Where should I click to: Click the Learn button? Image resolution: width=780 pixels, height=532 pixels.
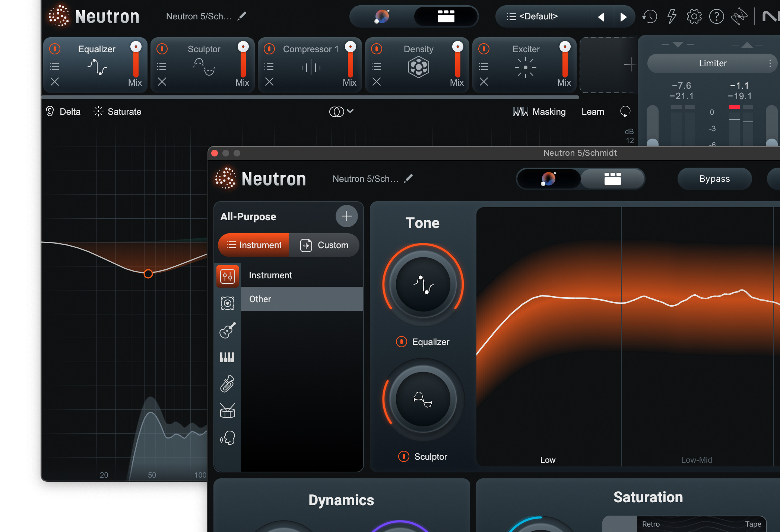click(x=593, y=111)
